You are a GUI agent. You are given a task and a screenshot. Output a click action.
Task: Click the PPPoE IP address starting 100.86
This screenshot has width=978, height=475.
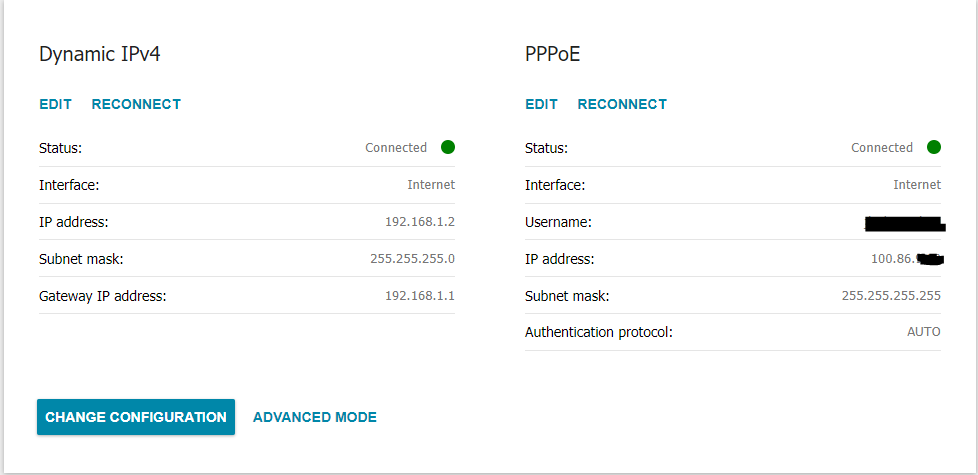coord(906,259)
